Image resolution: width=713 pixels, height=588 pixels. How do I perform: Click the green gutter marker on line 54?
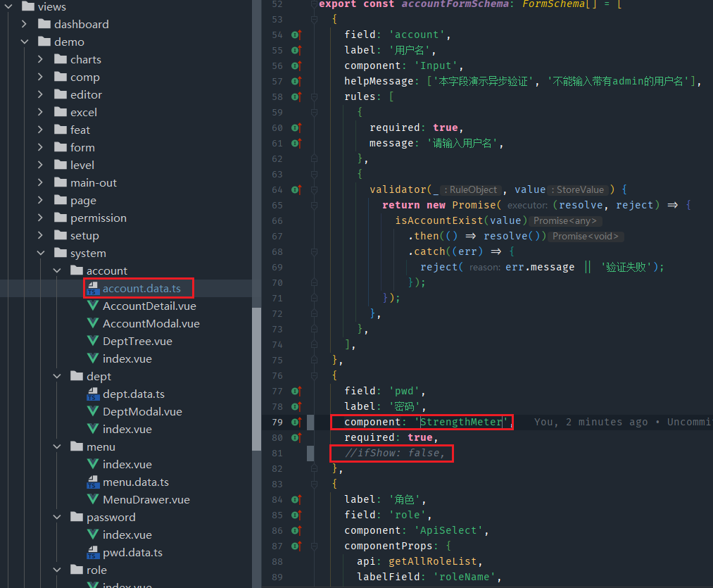296,35
